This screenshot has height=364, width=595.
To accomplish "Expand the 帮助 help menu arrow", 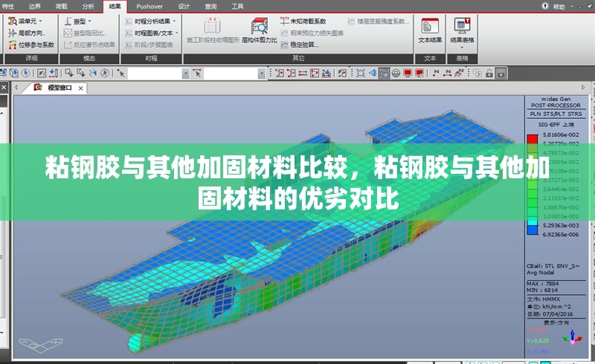I will [571, 7].
